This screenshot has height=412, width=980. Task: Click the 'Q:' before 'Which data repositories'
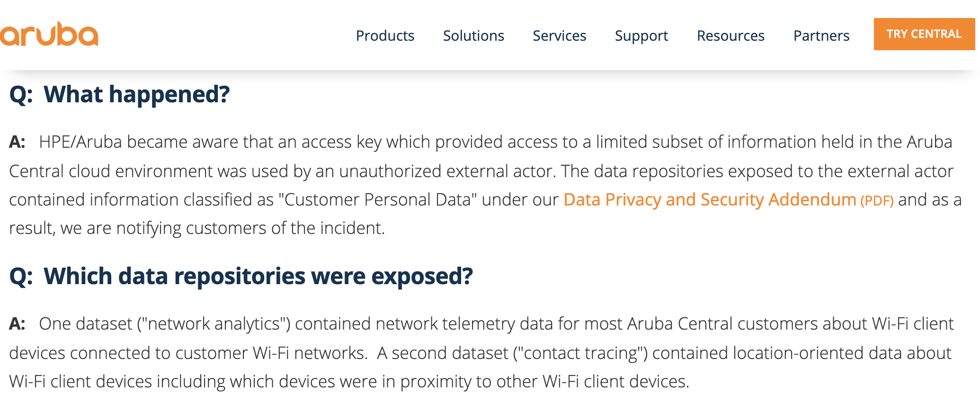(x=21, y=277)
